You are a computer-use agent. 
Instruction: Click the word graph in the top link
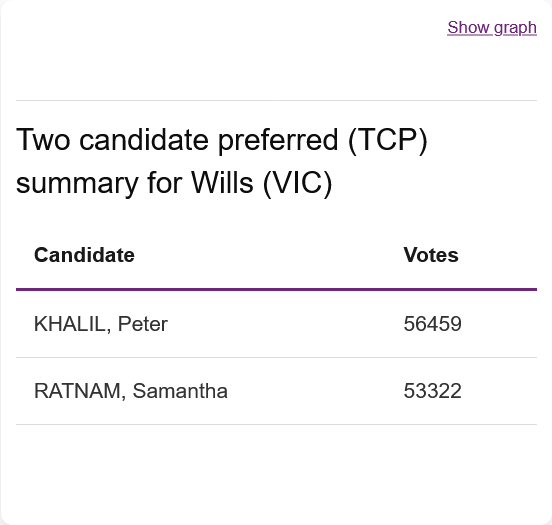coord(515,28)
